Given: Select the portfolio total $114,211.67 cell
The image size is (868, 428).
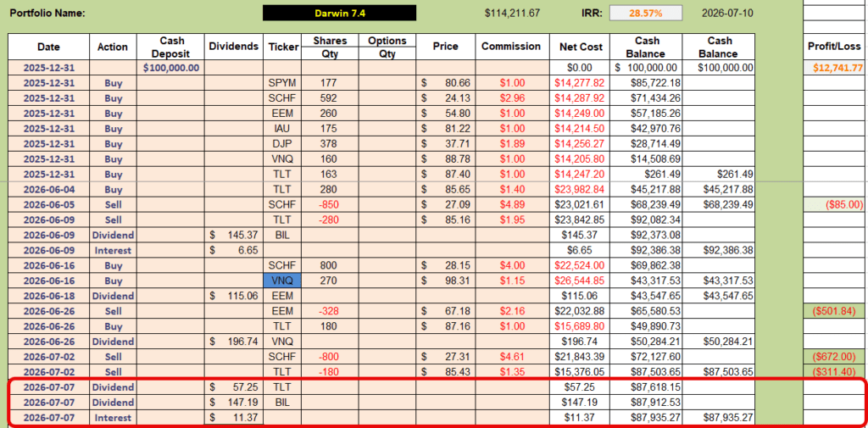Looking at the screenshot, I should tap(512, 12).
